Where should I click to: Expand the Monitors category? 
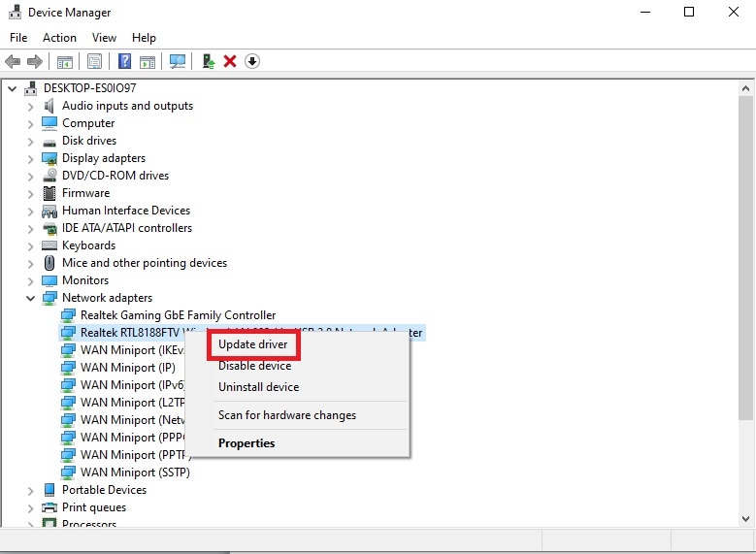31,281
